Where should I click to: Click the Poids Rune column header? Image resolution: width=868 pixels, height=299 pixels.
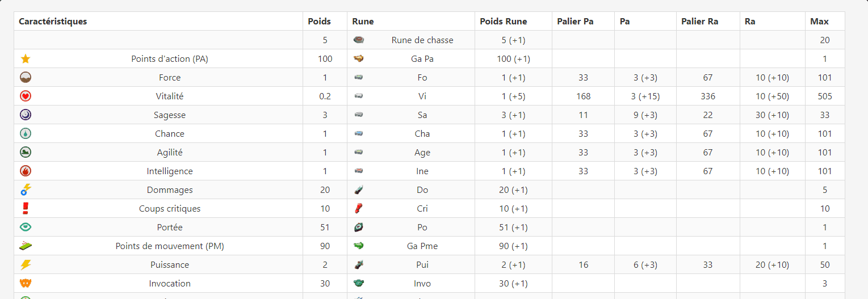(504, 22)
